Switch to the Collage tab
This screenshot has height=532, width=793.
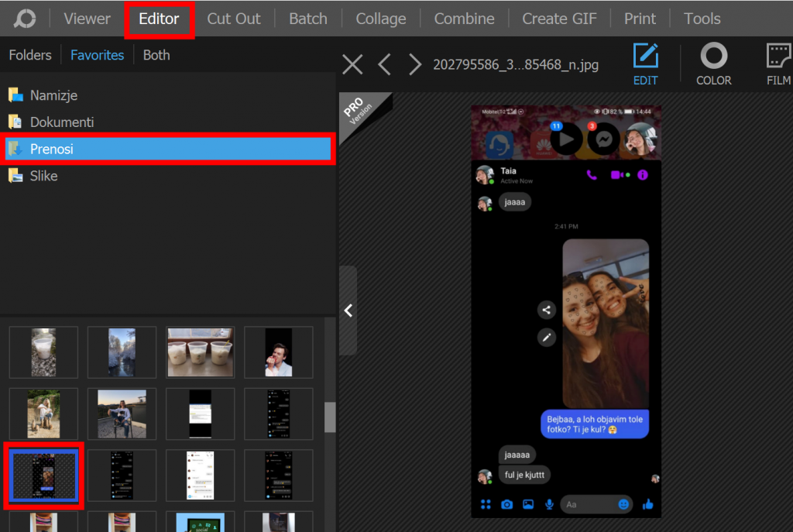tap(381, 19)
